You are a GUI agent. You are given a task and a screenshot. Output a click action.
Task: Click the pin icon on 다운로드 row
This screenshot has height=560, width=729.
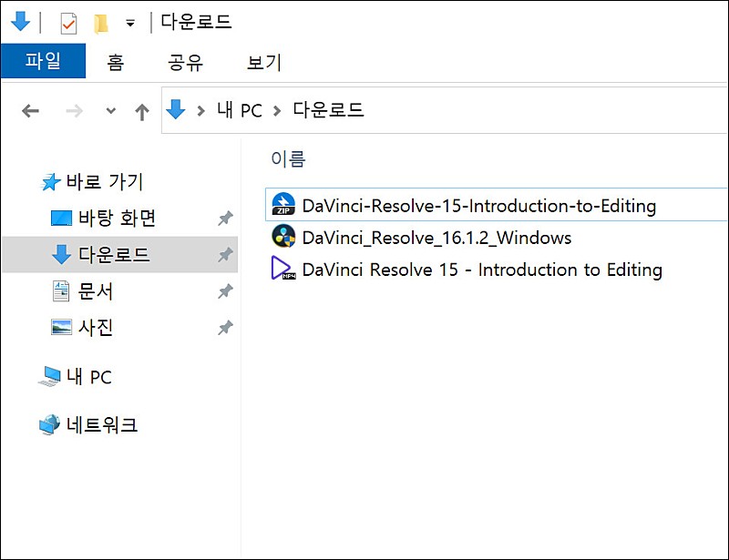(225, 255)
